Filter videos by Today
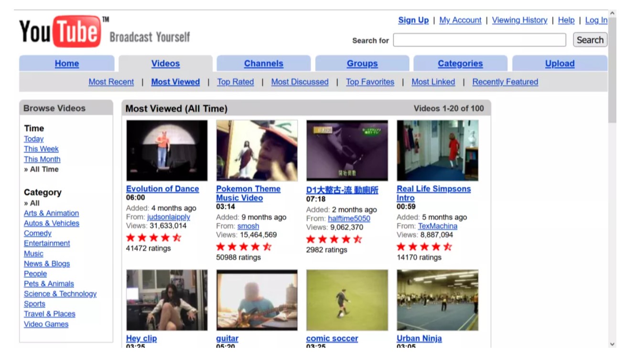Image resolution: width=625 pixels, height=364 pixels. pyautogui.click(x=33, y=139)
